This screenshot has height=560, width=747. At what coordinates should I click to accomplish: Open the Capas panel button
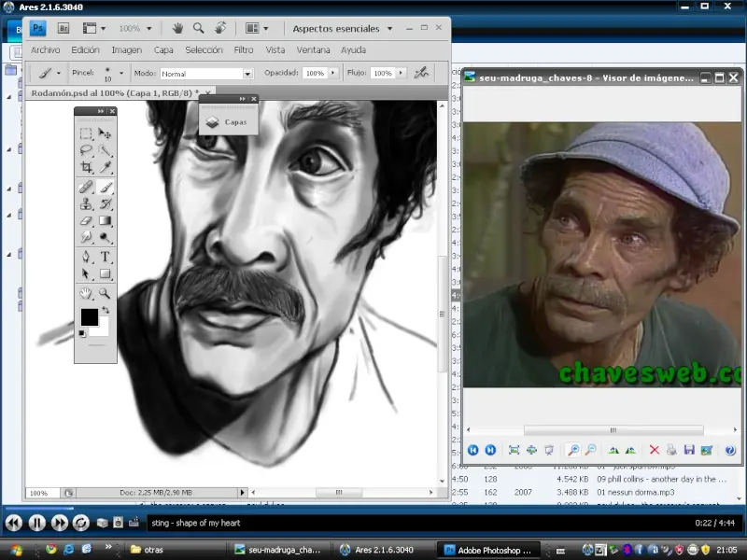(229, 121)
